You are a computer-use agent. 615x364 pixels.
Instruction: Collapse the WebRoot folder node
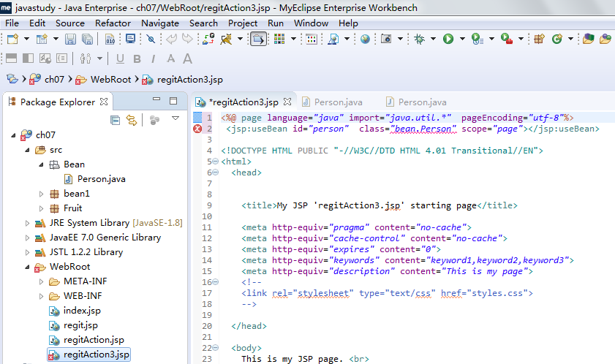(x=27, y=267)
